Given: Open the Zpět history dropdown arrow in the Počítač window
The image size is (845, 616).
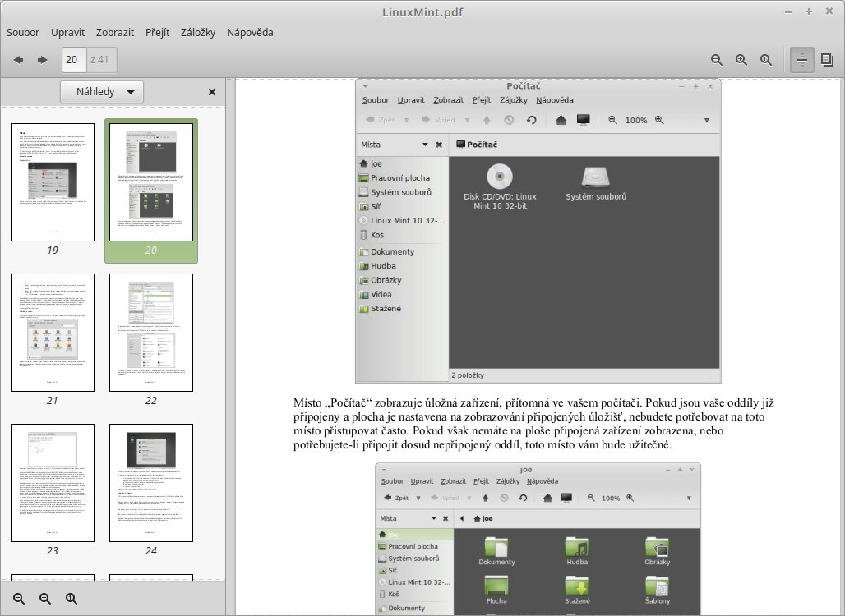Looking at the screenshot, I should [406, 120].
